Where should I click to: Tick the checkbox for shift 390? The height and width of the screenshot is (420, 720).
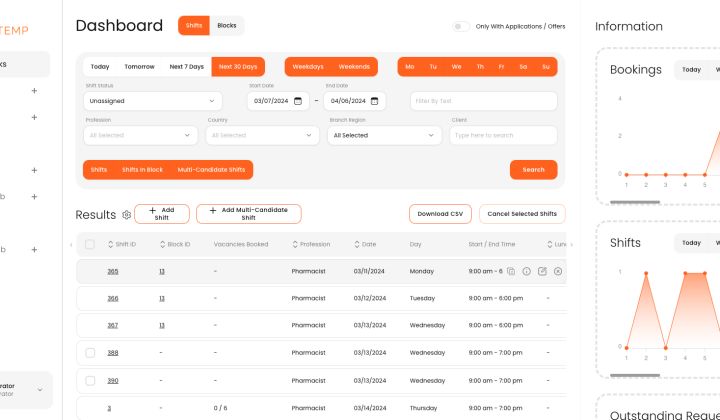coord(90,381)
